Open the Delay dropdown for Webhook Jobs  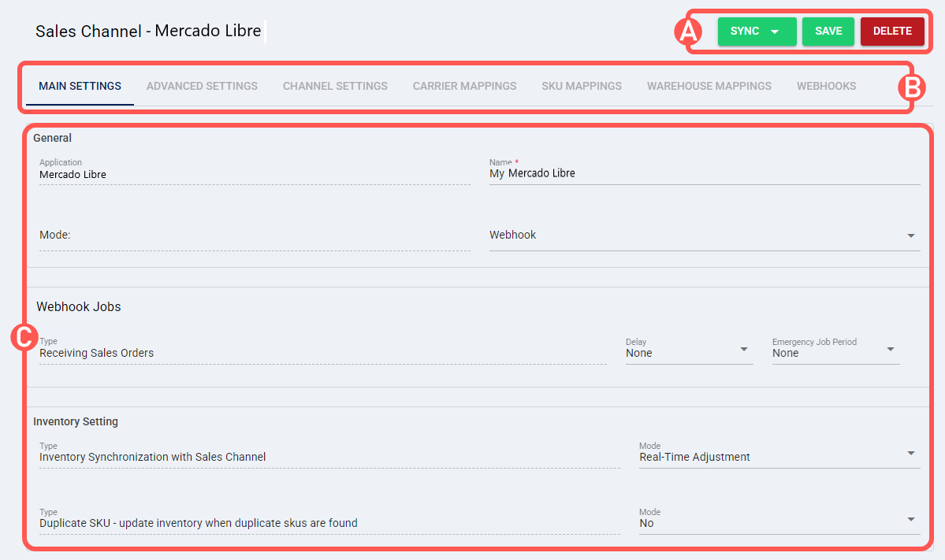pos(689,350)
